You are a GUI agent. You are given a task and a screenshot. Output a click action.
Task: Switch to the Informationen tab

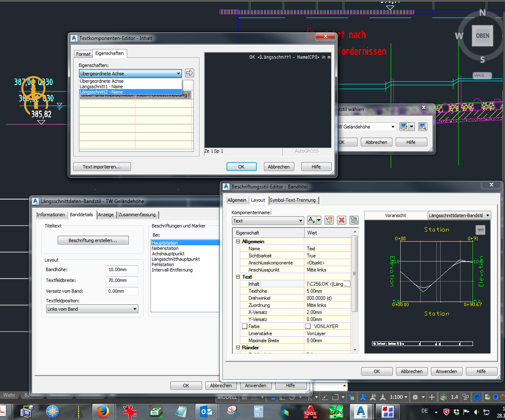point(51,215)
